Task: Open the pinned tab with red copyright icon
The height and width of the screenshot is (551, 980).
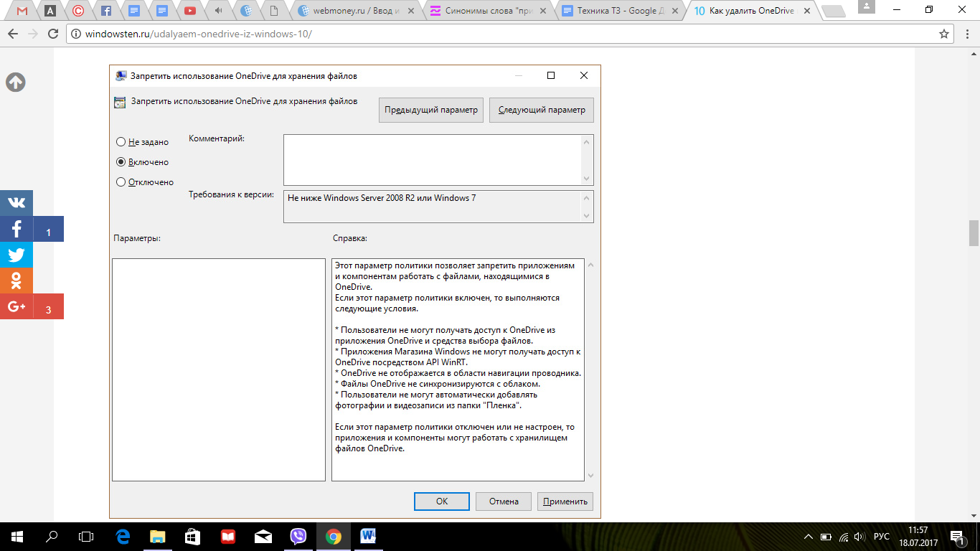Action: click(78, 11)
